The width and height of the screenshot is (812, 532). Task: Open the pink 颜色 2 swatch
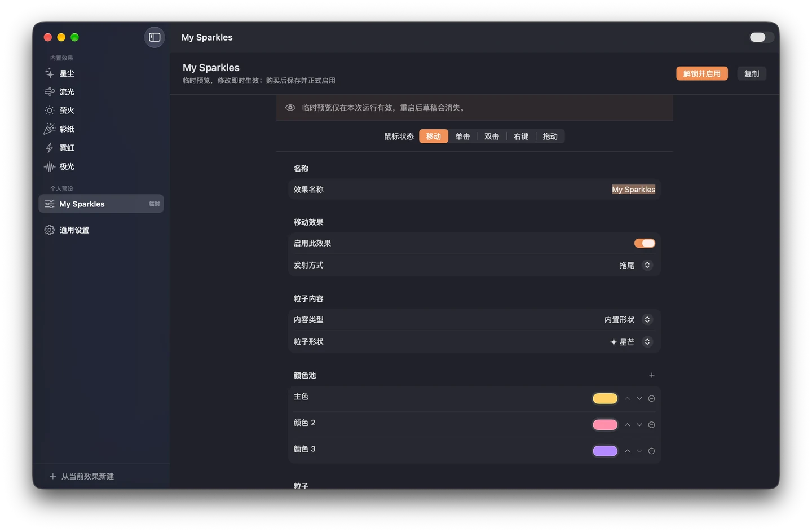(605, 425)
